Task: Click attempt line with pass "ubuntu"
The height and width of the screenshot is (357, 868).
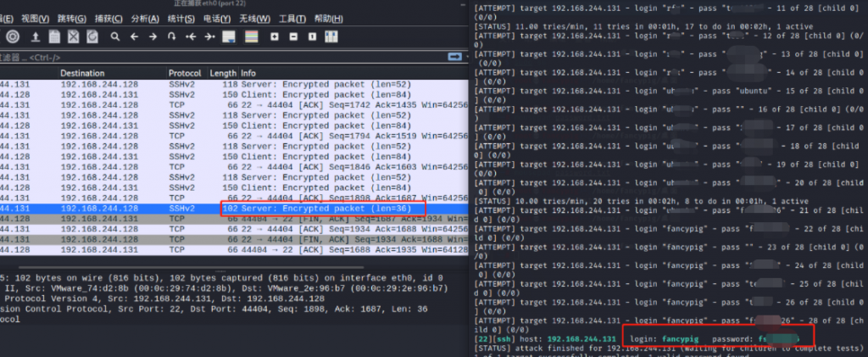Action: pyautogui.click(x=668, y=95)
